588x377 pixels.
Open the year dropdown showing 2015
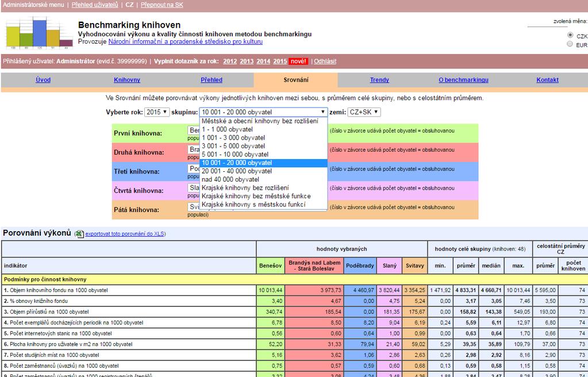(x=157, y=112)
